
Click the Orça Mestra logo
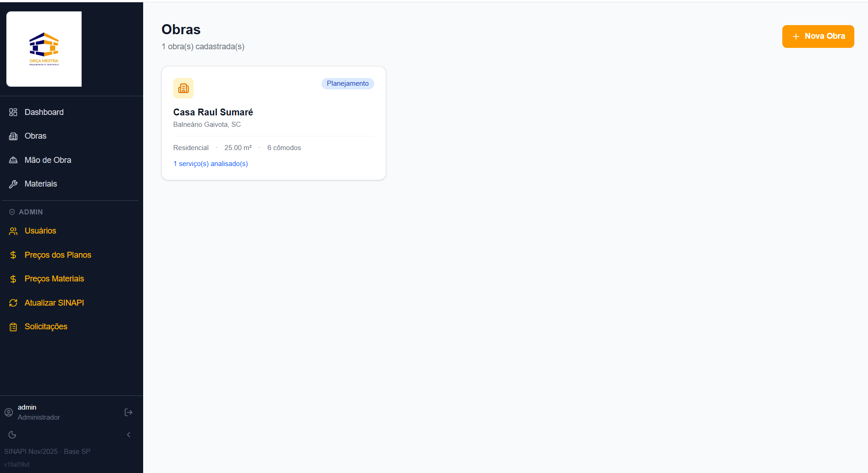pyautogui.click(x=44, y=49)
